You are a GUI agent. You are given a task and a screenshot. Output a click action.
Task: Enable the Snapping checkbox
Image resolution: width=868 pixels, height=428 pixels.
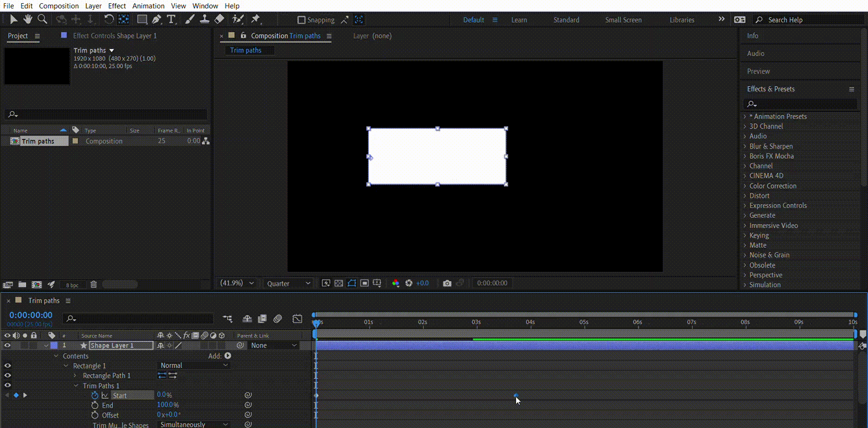click(301, 20)
